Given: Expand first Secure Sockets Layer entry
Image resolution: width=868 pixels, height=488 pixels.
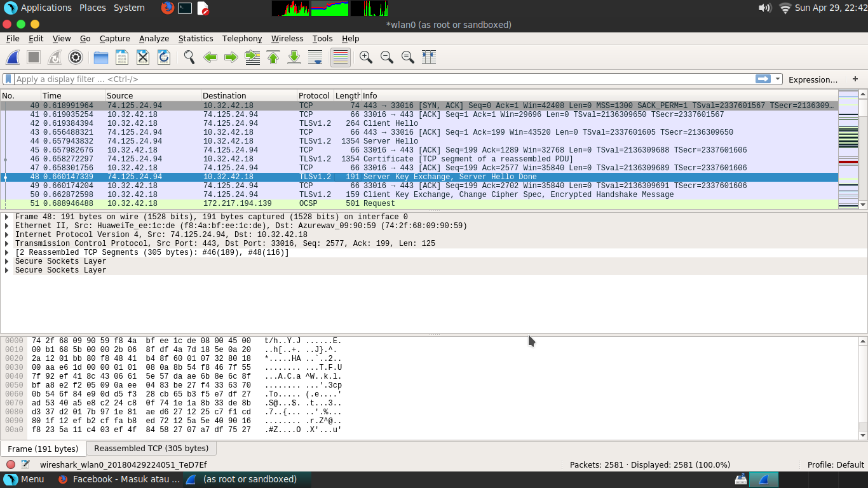Looking at the screenshot, I should (x=7, y=261).
